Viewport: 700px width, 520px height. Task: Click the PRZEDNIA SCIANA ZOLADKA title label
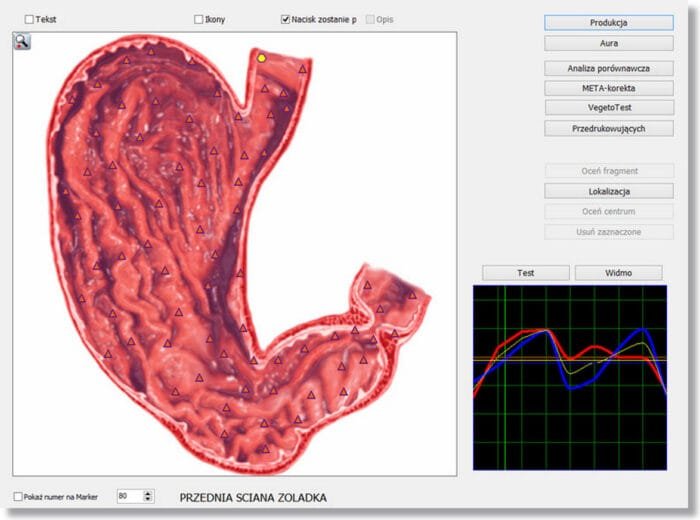252,497
